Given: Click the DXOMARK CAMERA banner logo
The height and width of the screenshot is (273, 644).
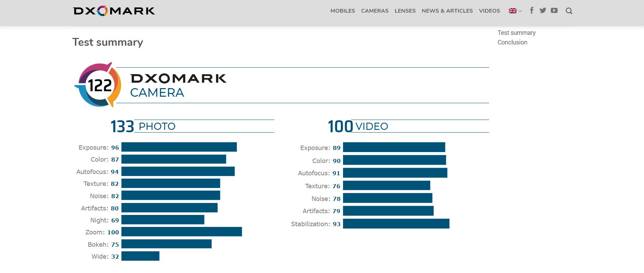Looking at the screenshot, I should point(178,85).
